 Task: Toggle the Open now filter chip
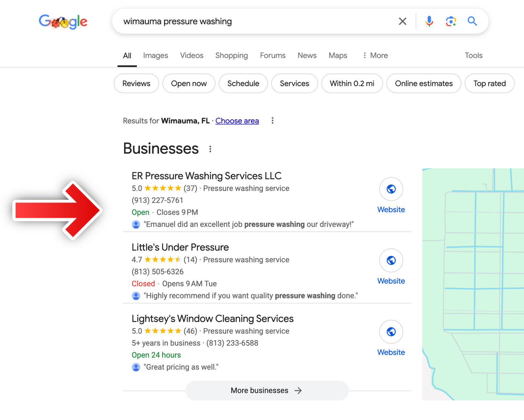pos(189,83)
